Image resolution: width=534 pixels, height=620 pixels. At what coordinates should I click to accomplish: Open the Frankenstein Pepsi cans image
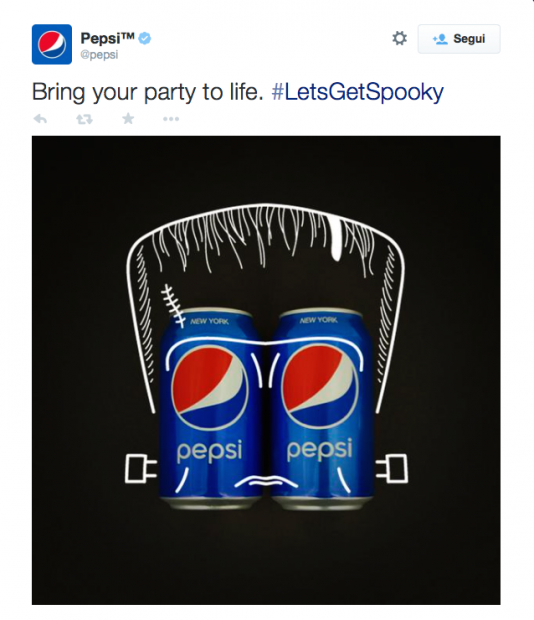click(266, 370)
